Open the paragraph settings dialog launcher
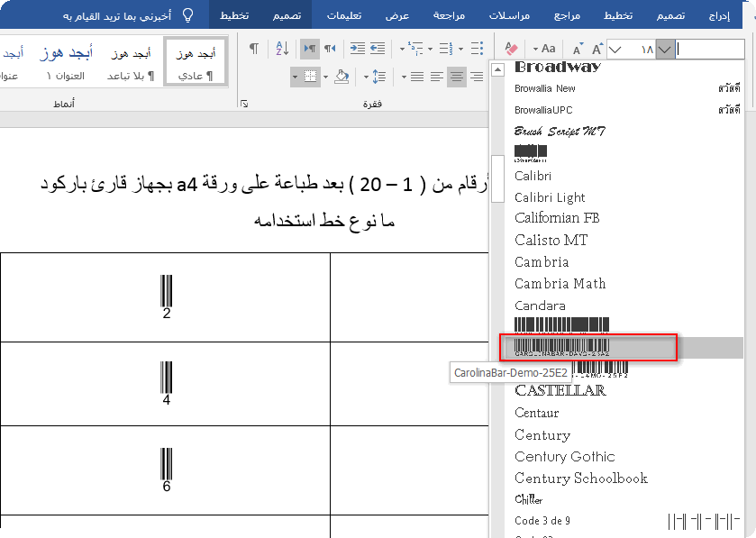The height and width of the screenshot is (538, 756). click(244, 104)
